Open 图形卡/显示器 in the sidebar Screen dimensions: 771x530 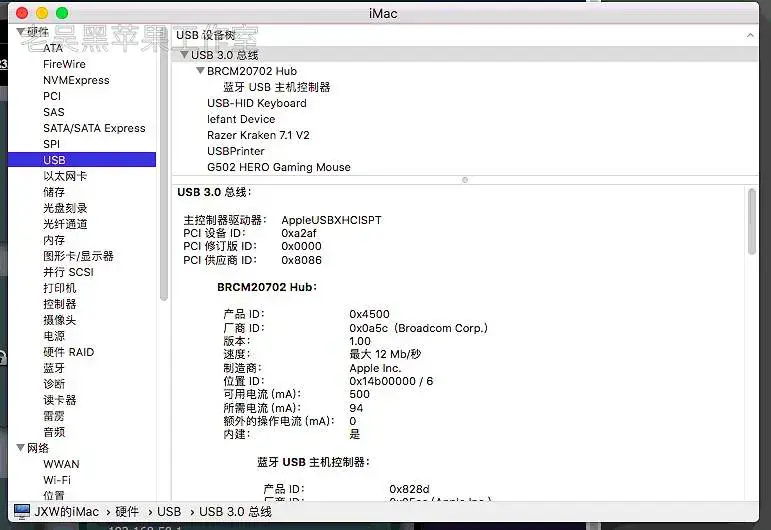(78, 256)
